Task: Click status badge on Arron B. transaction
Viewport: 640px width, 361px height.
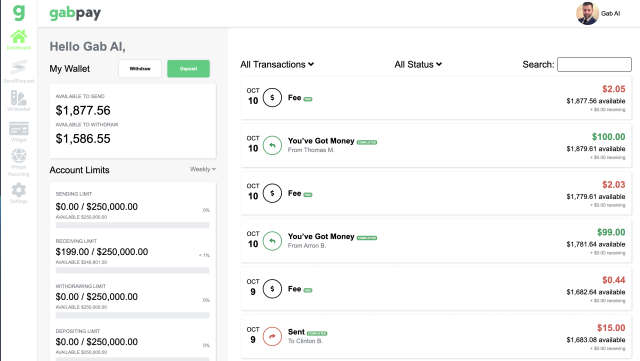Action: 367,238
